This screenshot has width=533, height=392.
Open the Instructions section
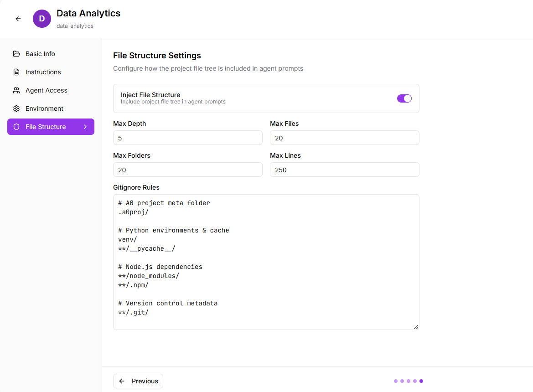click(43, 72)
